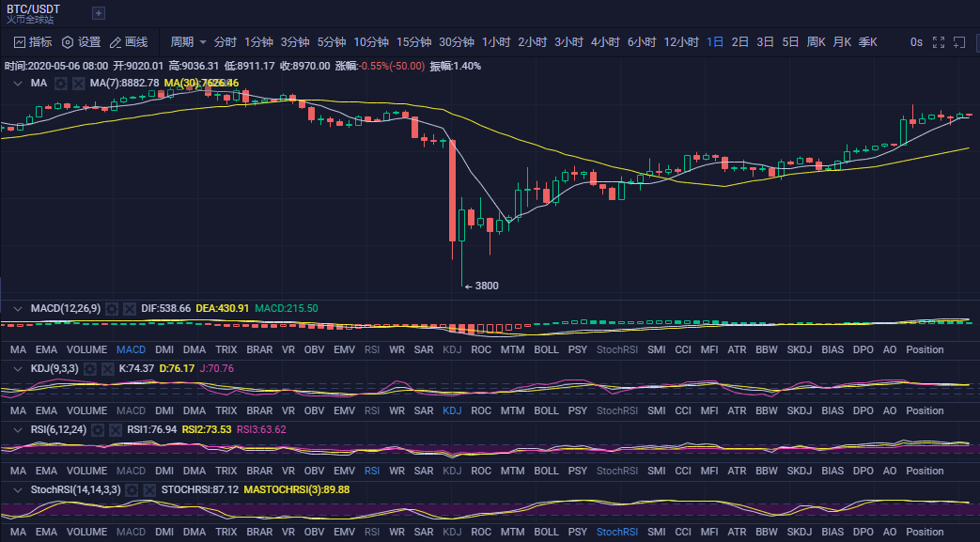Select the 1日 timeframe
980x542 pixels.
click(x=715, y=42)
